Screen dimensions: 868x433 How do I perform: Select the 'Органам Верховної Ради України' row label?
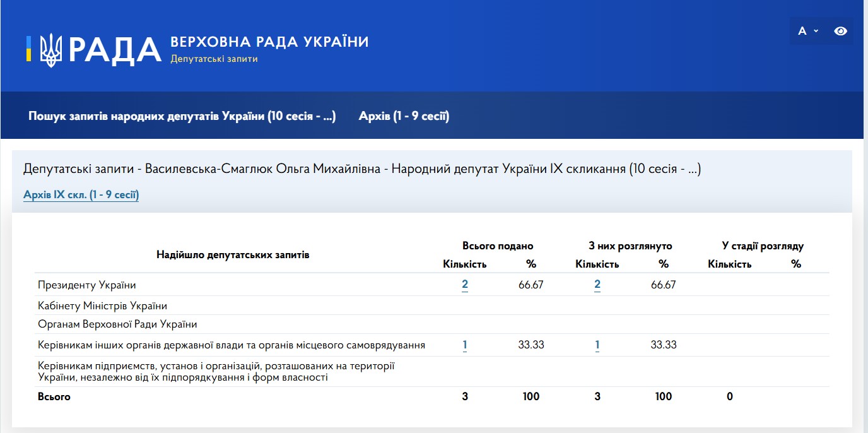tap(117, 324)
